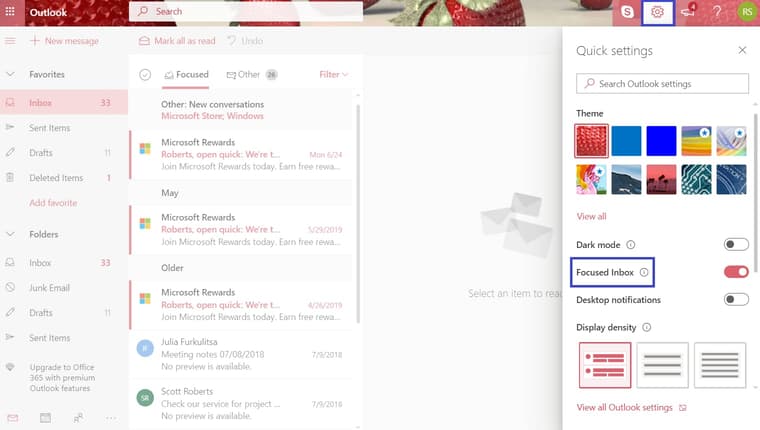760x430 pixels.
Task: Open Skype from the top bar
Action: pyautogui.click(x=627, y=12)
